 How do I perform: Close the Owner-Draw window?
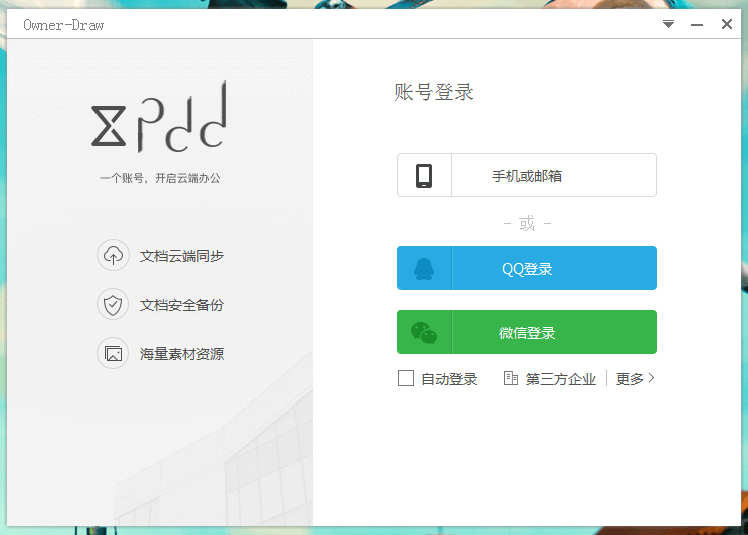(727, 24)
